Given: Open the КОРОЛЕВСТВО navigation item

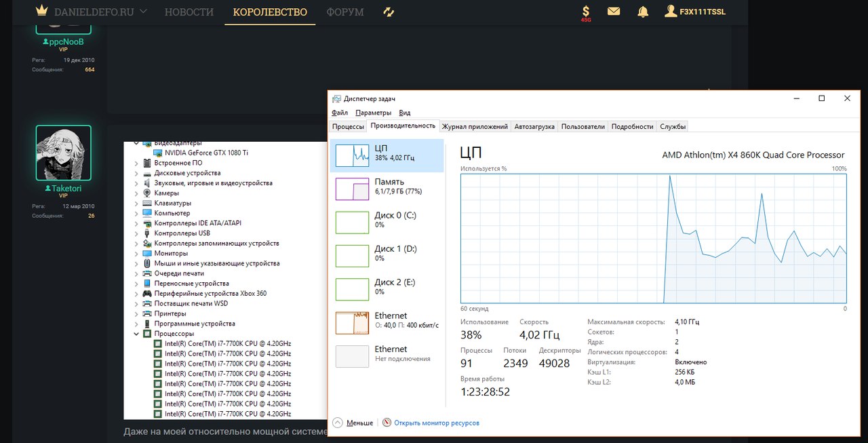Looking at the screenshot, I should click(270, 12).
